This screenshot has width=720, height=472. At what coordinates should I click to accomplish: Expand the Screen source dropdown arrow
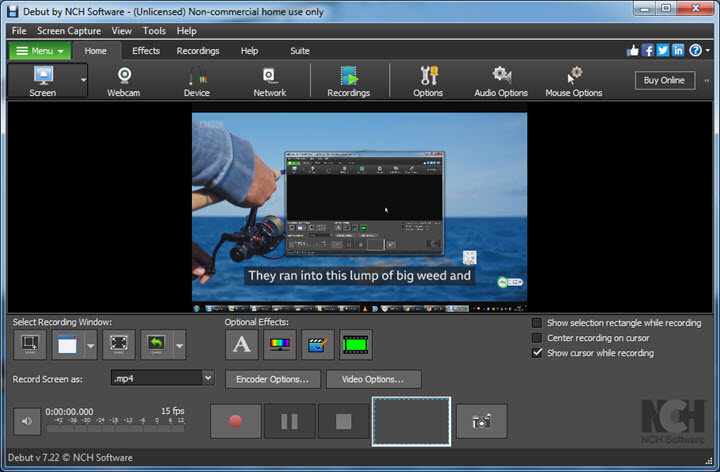pos(83,80)
